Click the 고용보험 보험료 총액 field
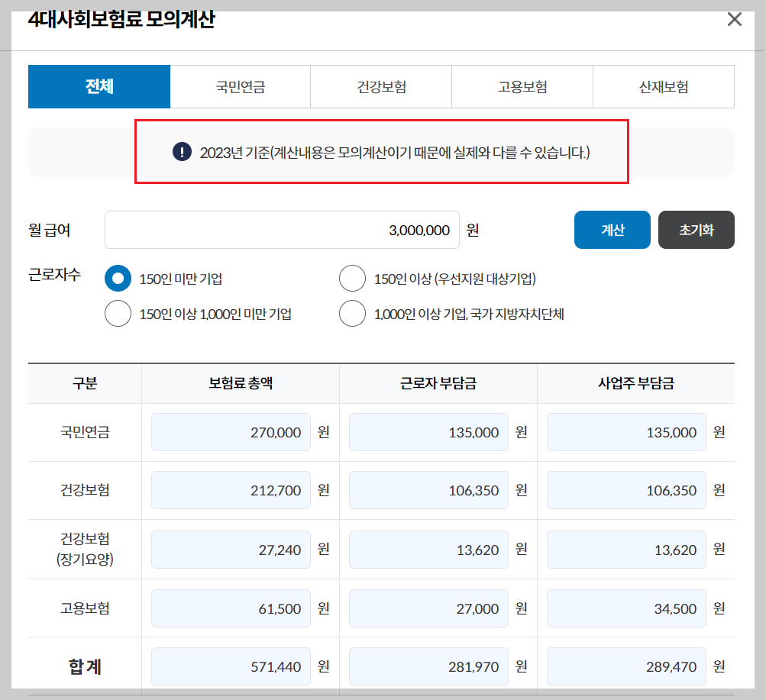766x700 pixels. click(x=229, y=608)
